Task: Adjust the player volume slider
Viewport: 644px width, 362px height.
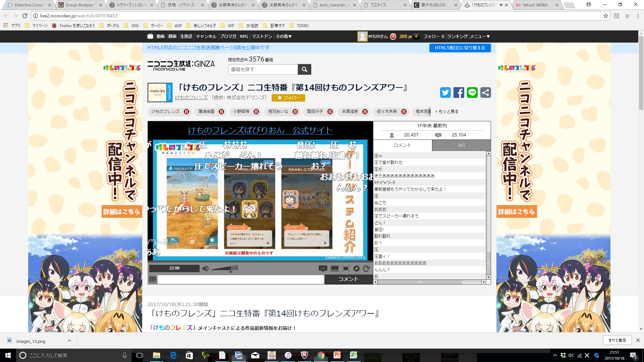Action: point(224,268)
